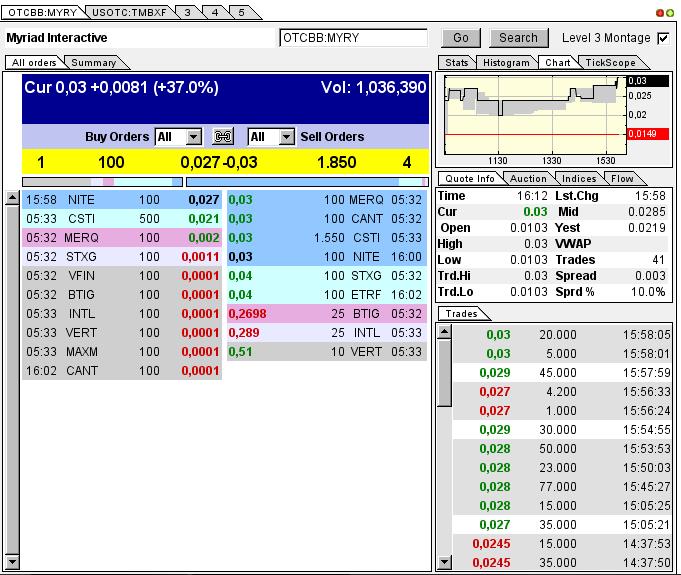Click the Search button
The width and height of the screenshot is (681, 575).
[519, 38]
